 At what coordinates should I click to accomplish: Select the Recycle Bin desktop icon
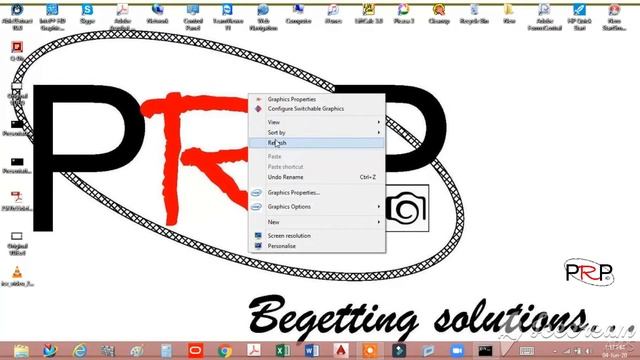tap(474, 14)
